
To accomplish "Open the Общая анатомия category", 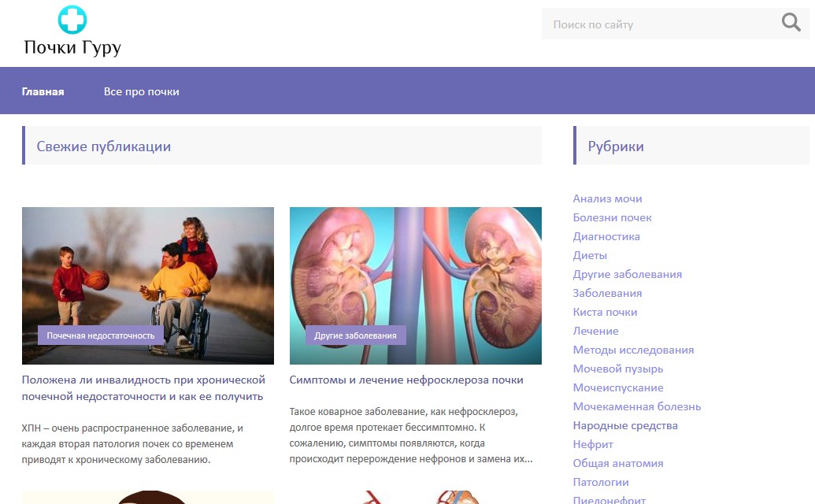I will pos(618,464).
